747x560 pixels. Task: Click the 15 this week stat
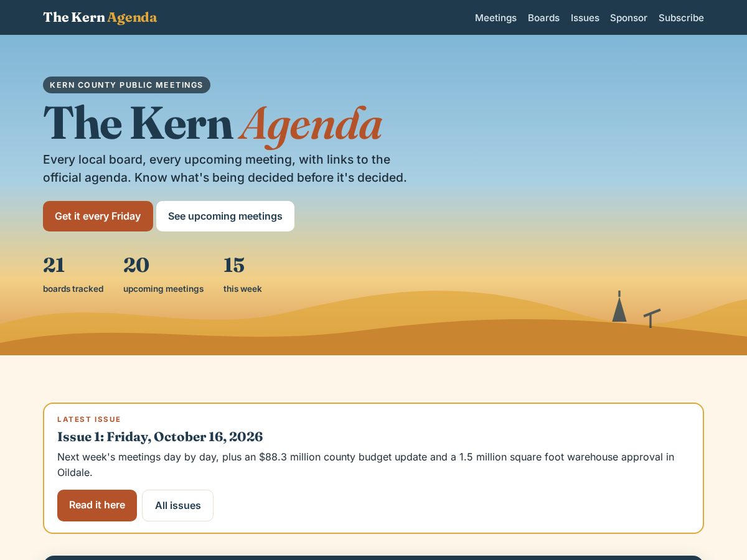point(243,274)
